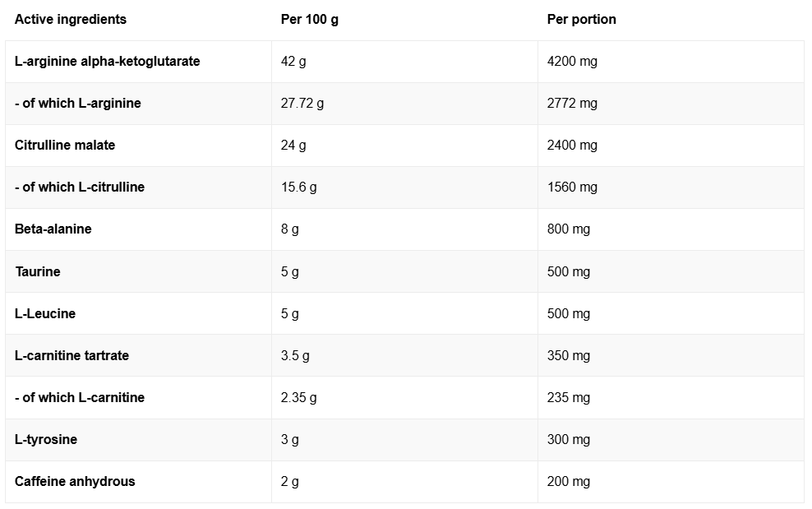Click the L-tyrosine ingredient name
Image resolution: width=812 pixels, height=509 pixels.
(x=46, y=439)
